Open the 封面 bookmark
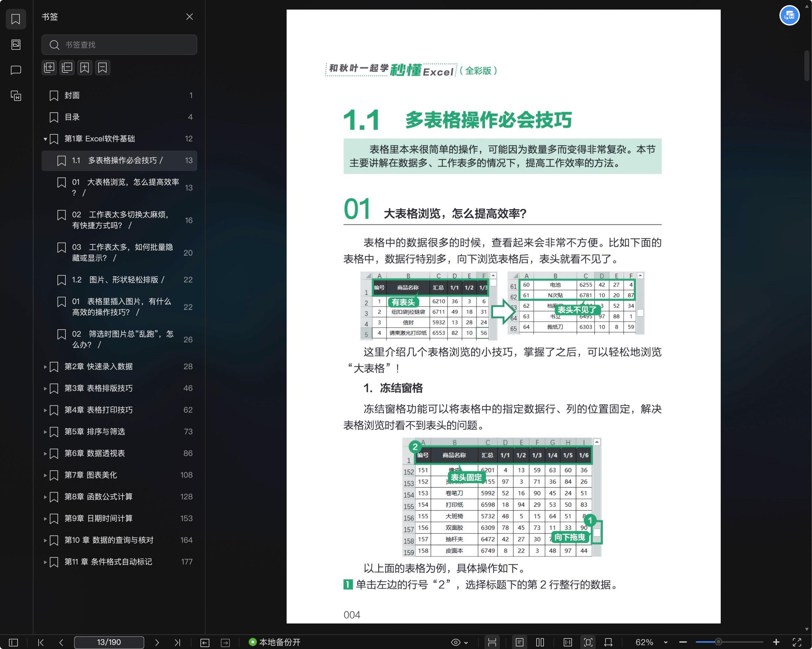This screenshot has width=812, height=649. (x=119, y=95)
